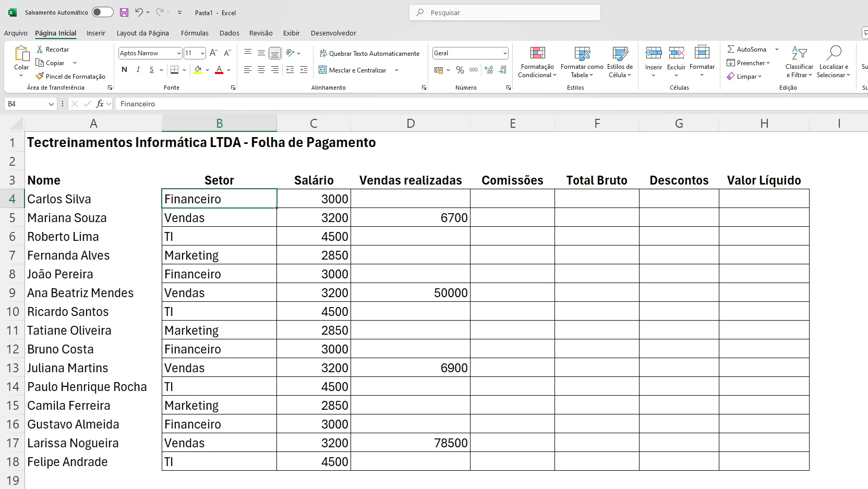This screenshot has height=489, width=868.
Task: Apply the red font color
Action: (x=219, y=70)
